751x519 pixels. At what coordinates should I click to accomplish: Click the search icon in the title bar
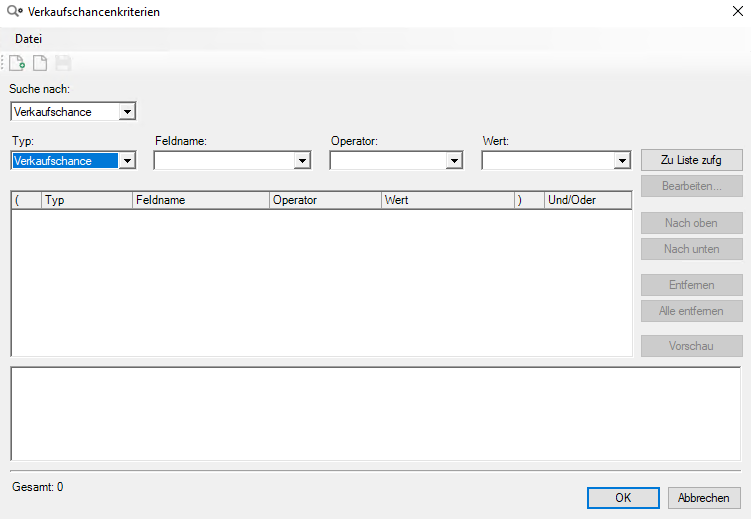click(x=14, y=11)
